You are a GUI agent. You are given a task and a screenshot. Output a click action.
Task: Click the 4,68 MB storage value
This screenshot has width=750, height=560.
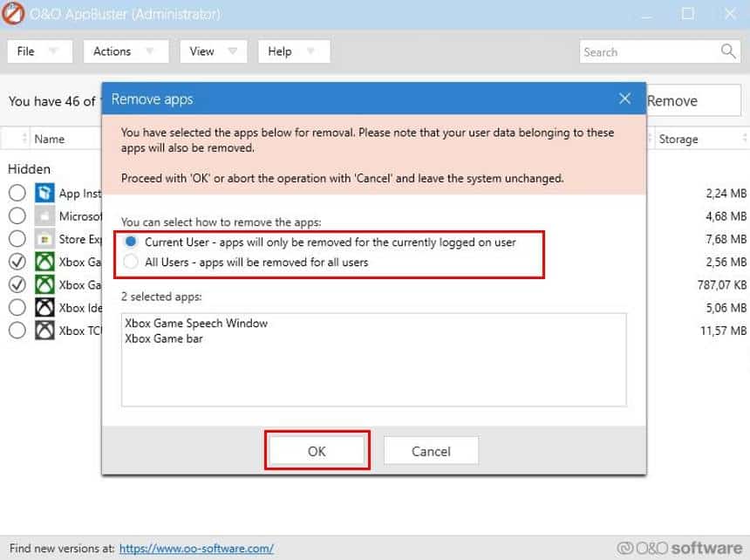(x=726, y=216)
